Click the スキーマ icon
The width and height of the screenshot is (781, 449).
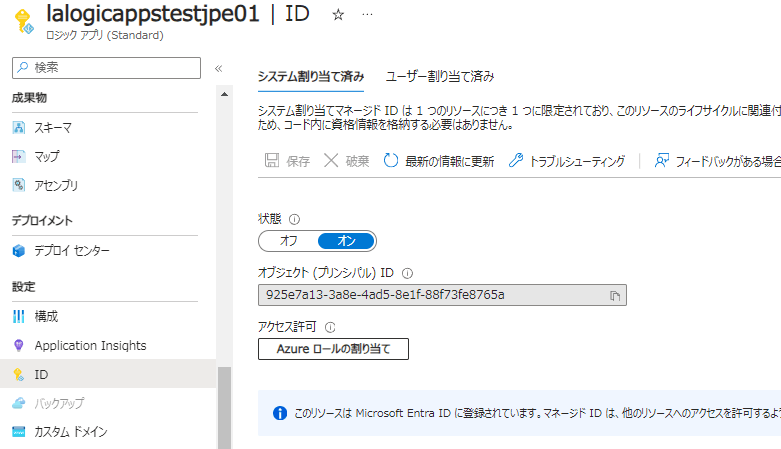[x=18, y=128]
